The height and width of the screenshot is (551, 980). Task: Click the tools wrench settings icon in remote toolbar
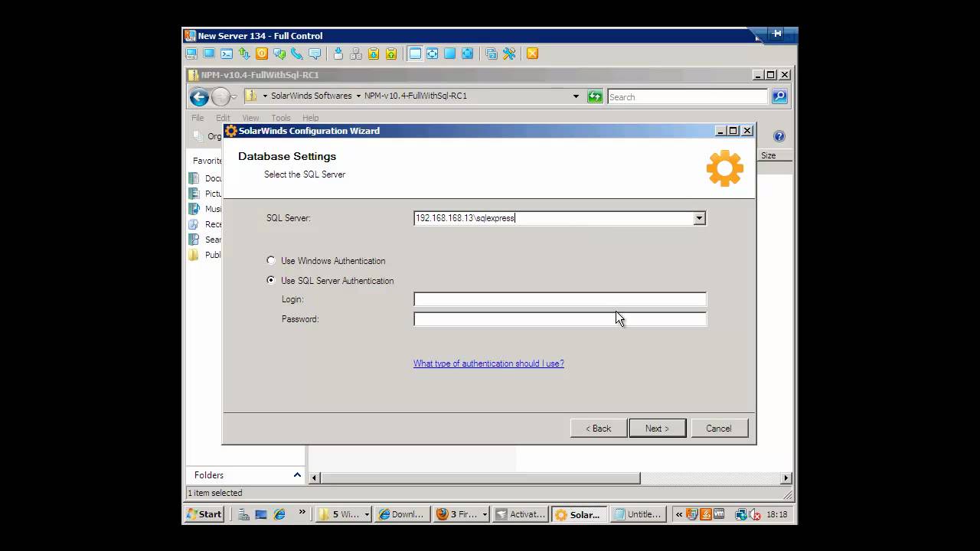point(509,54)
